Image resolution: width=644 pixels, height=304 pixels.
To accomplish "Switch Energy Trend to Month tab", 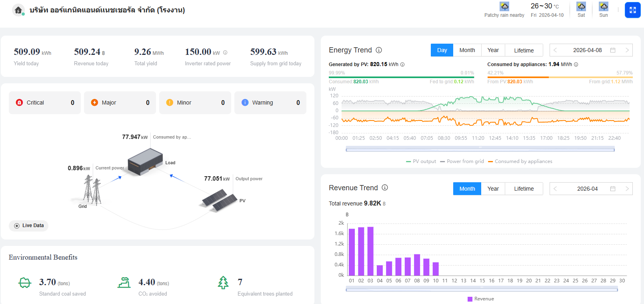I will (467, 50).
